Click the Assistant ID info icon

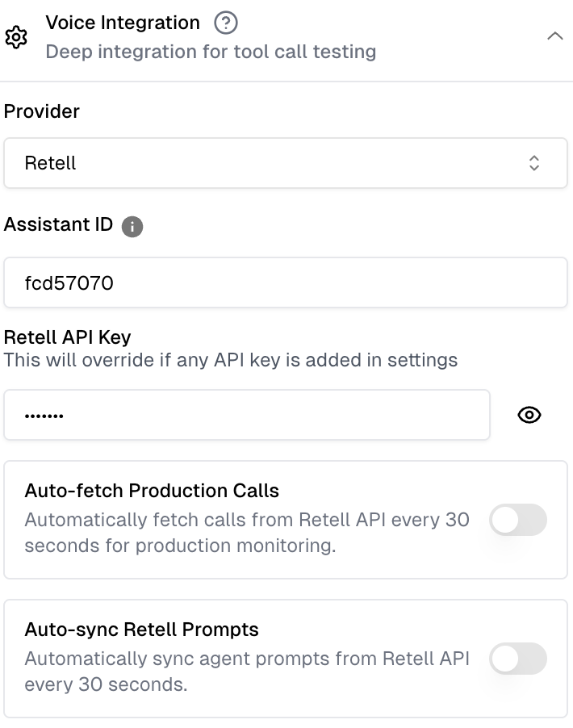[132, 227]
